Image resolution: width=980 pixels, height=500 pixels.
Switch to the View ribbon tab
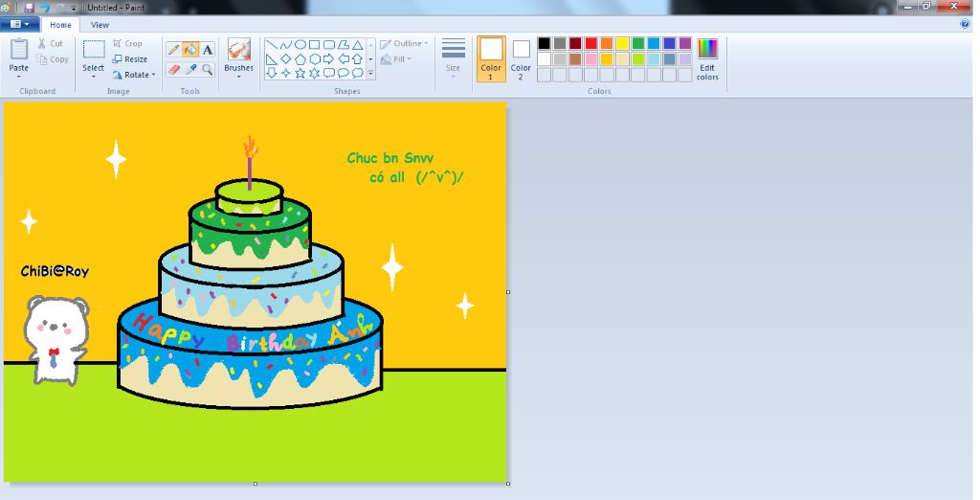click(100, 25)
